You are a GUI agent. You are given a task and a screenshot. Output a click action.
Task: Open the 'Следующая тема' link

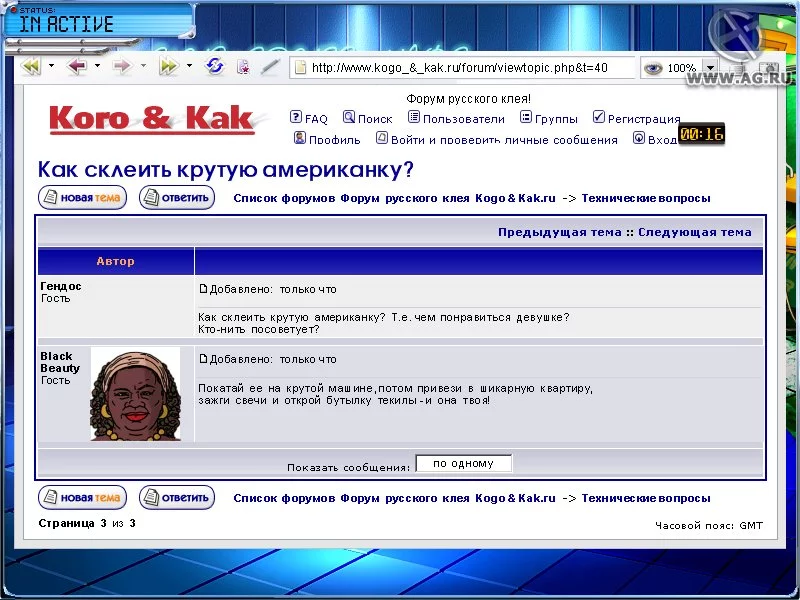pyautogui.click(x=695, y=233)
